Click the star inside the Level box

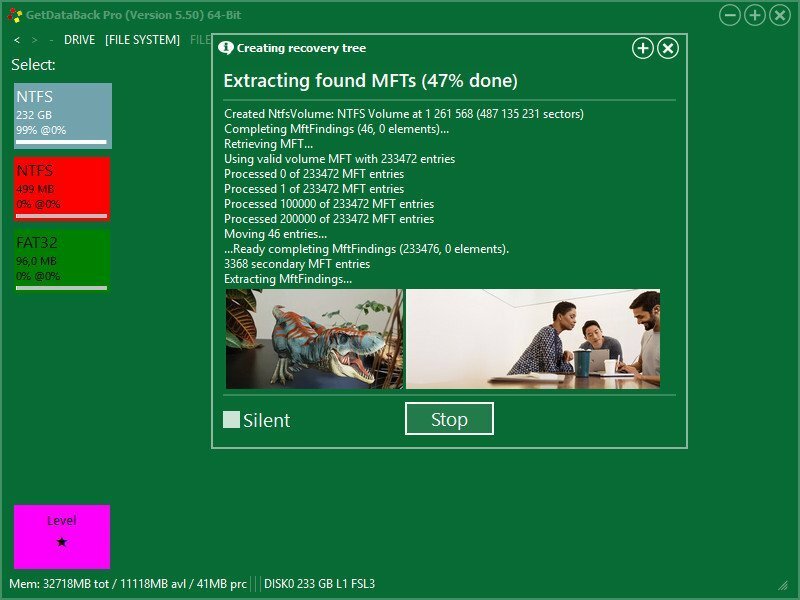coord(62,541)
